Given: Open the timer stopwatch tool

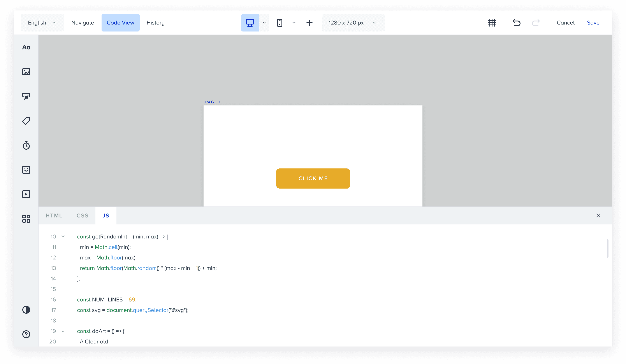Looking at the screenshot, I should coord(26,145).
